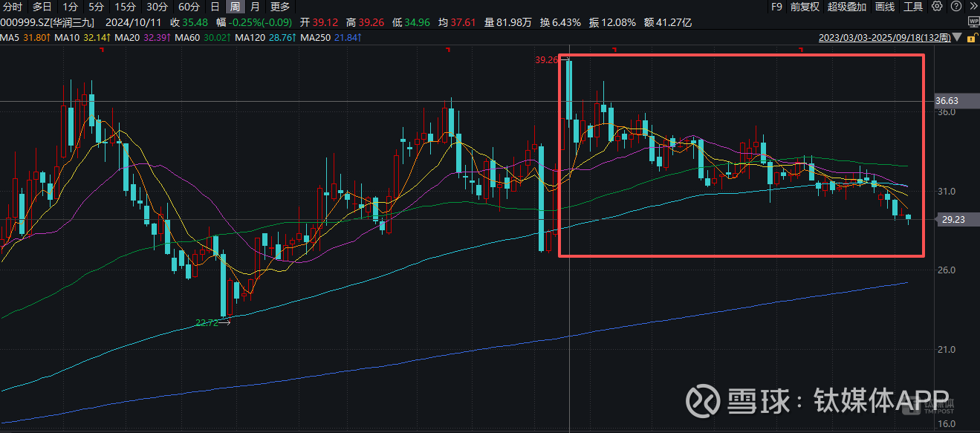Open the 前复权 adjustment dropdown
This screenshot has width=980, height=433.
pyautogui.click(x=805, y=7)
